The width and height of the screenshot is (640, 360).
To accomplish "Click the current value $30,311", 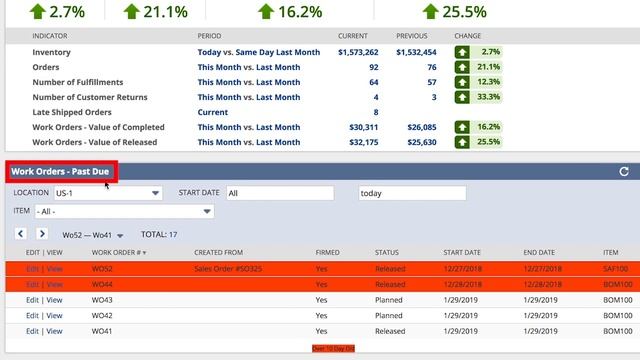I will 364,127.
